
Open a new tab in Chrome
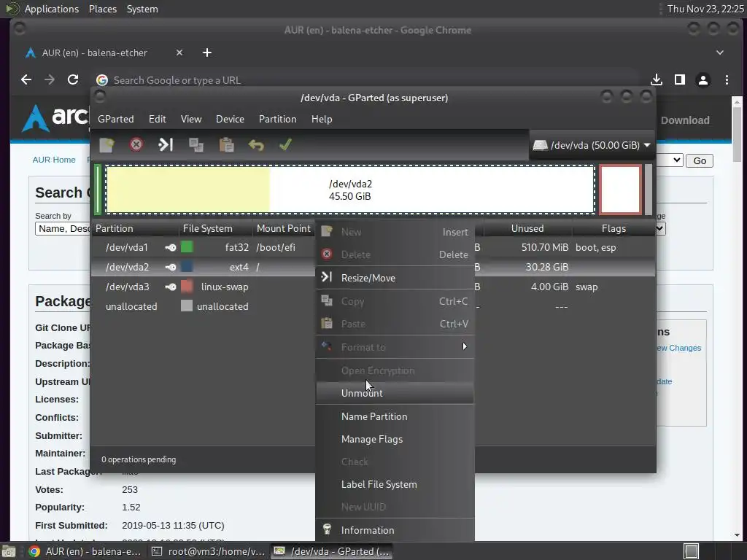click(206, 52)
